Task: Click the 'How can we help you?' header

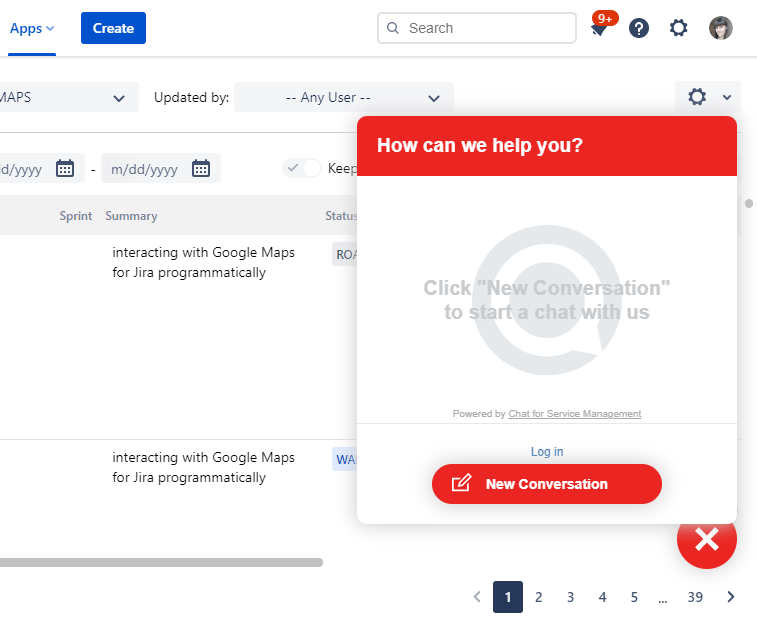Action: pos(480,145)
